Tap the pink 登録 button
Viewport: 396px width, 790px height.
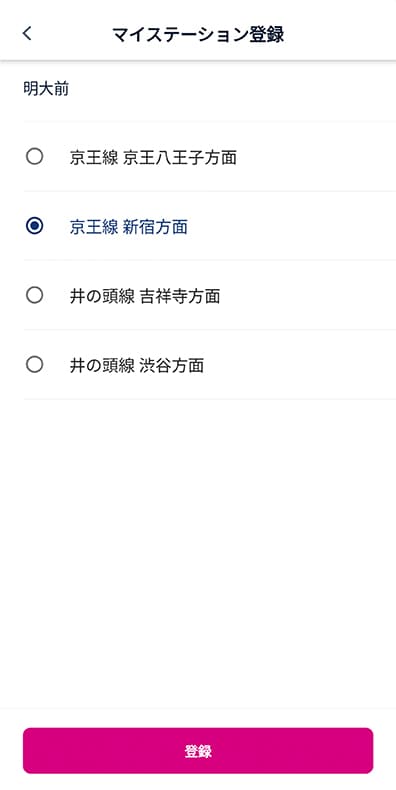coord(198,750)
